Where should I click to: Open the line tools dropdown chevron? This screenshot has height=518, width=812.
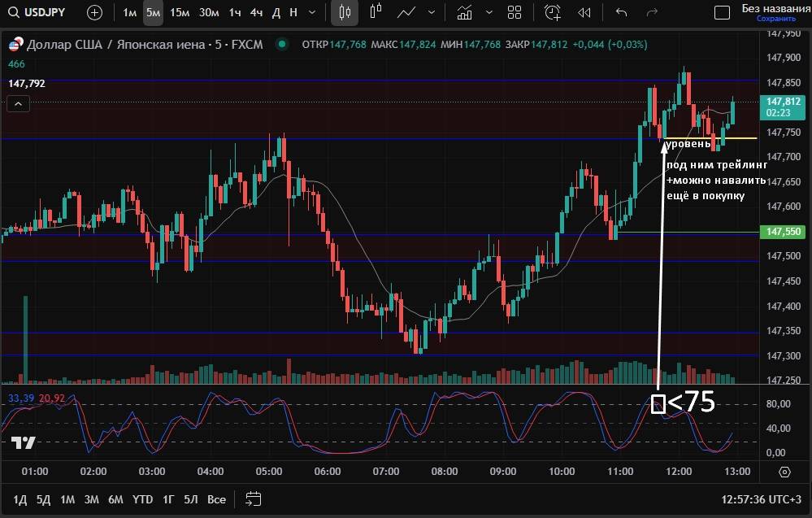click(x=431, y=12)
